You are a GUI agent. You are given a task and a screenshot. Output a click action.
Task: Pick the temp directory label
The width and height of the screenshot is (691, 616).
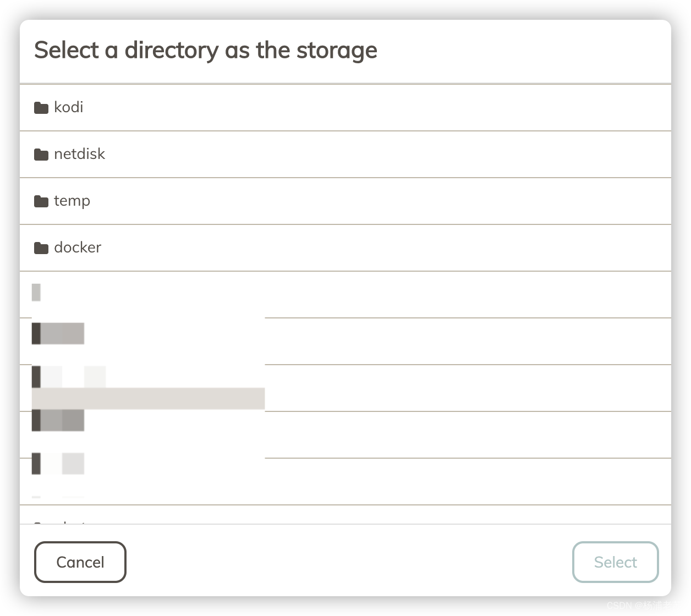click(x=72, y=201)
